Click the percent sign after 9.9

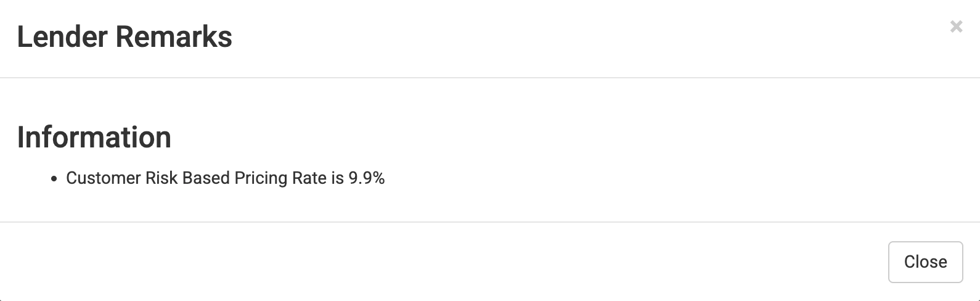point(378,178)
